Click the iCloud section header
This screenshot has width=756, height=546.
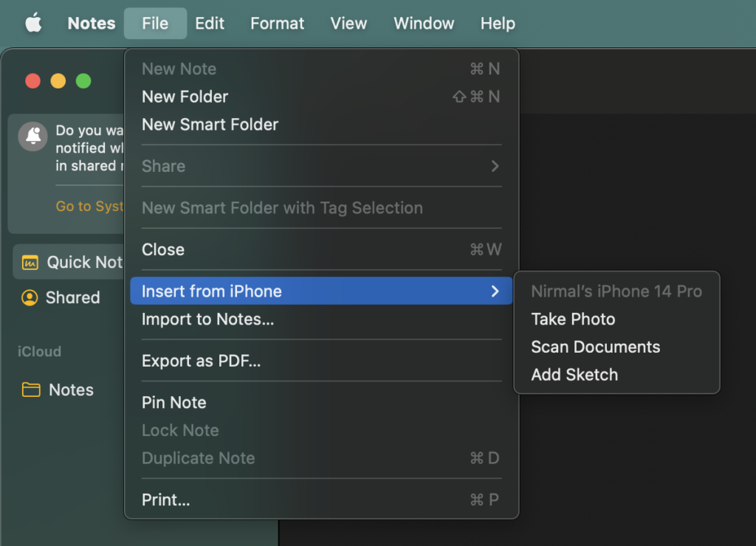pos(40,352)
